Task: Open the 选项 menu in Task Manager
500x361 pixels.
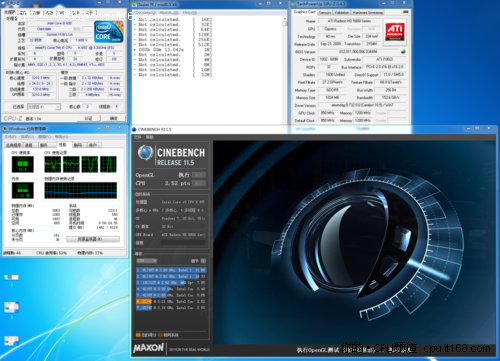Action: tap(27, 137)
